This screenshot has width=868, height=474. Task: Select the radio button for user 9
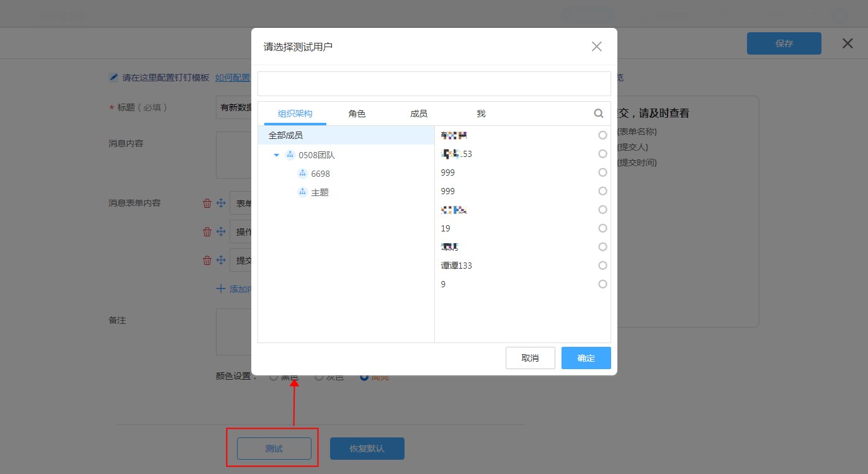[x=602, y=284]
